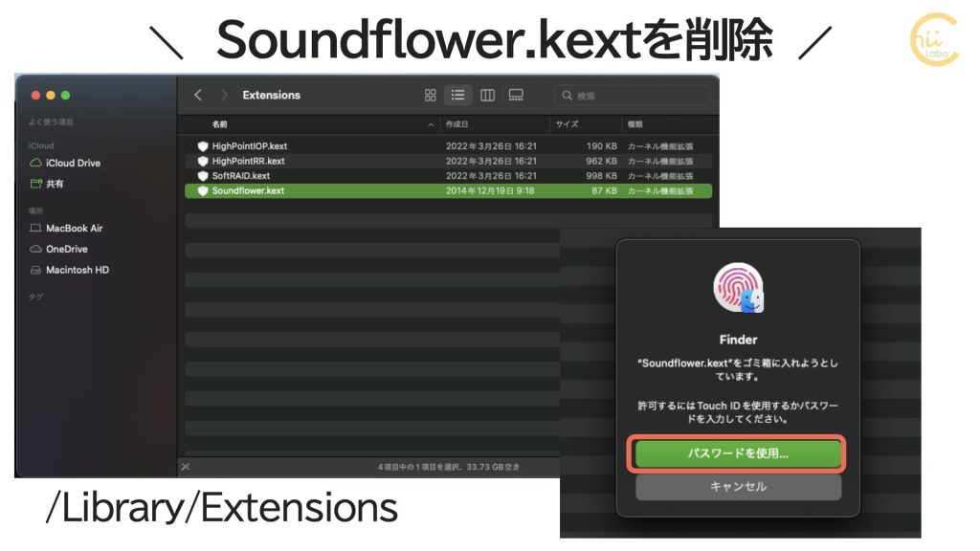The image size is (980, 551).
Task: Click the back navigation chevron
Action: click(x=198, y=95)
